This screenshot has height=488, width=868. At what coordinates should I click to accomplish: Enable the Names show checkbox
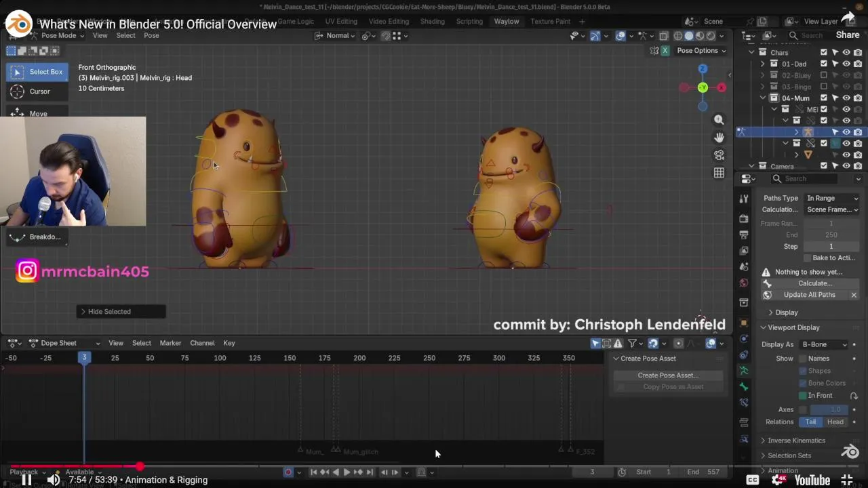[803, 359]
